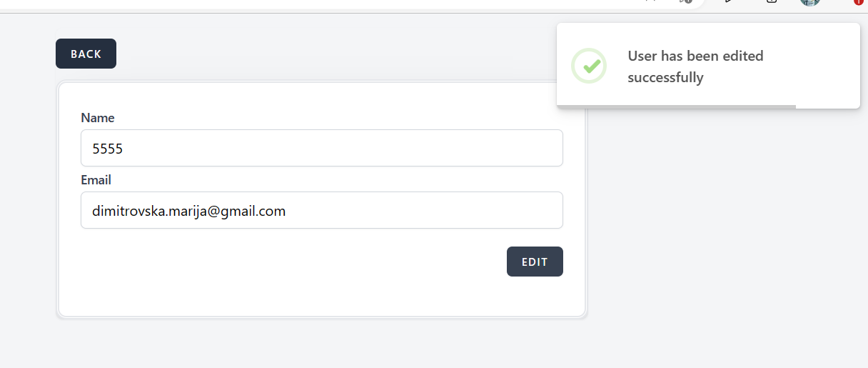
Task: Click the Name field label
Action: tap(98, 118)
